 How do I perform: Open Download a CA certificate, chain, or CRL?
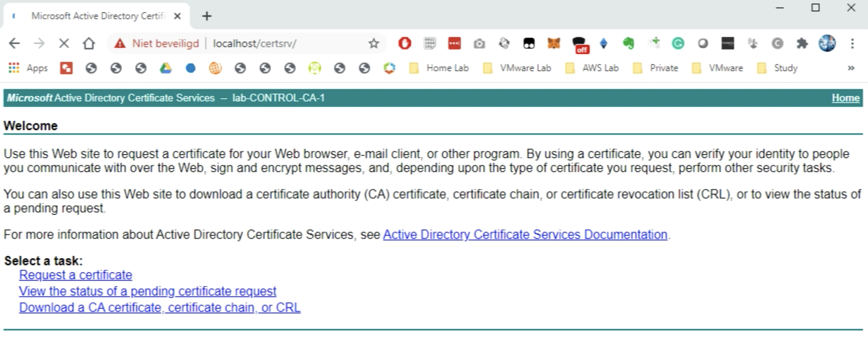(x=160, y=308)
